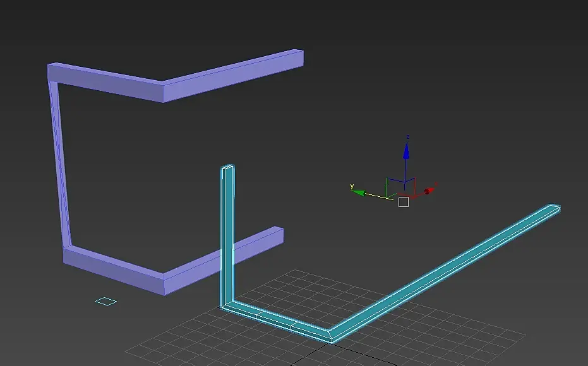Click the XZ plane handle on the gizmo
Image resolution: width=588 pixels, height=366 pixels.
tap(410, 187)
